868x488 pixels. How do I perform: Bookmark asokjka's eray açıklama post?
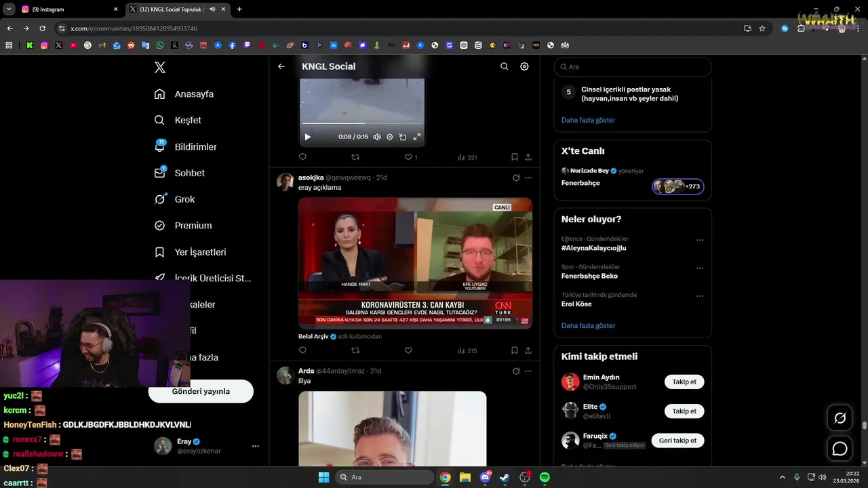tap(514, 350)
